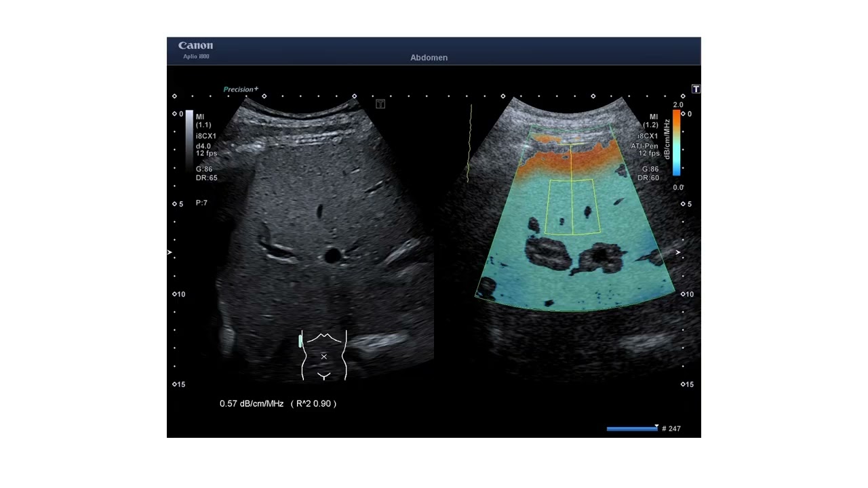Click the Precision+ label
This screenshot has width=868, height=488.
pyautogui.click(x=241, y=89)
